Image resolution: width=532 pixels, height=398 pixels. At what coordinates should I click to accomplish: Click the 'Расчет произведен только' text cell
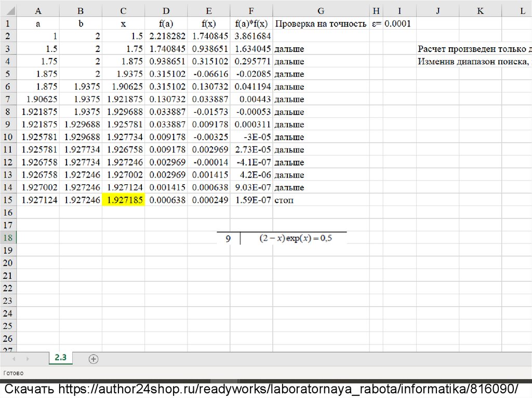[474, 49]
